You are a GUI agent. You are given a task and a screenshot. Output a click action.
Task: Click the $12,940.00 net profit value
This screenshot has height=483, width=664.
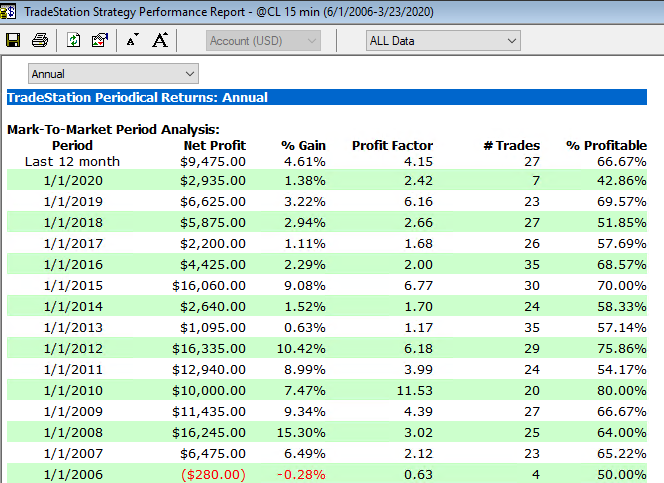(x=209, y=370)
